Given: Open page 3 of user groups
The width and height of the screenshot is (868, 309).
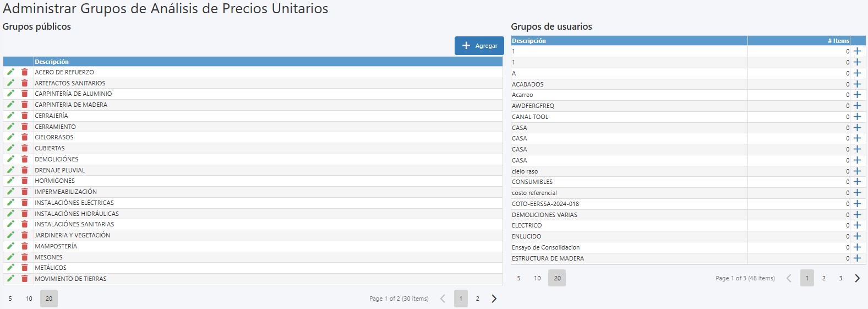Looking at the screenshot, I should [840, 278].
